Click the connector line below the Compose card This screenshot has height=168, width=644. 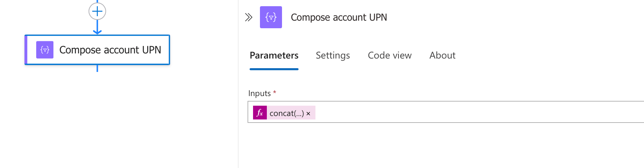97,68
